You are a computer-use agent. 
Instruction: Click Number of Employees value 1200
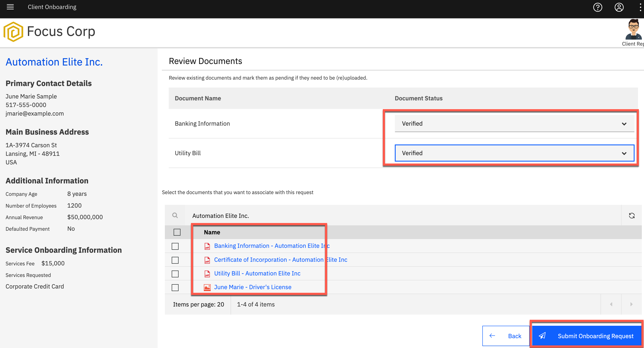pos(74,205)
